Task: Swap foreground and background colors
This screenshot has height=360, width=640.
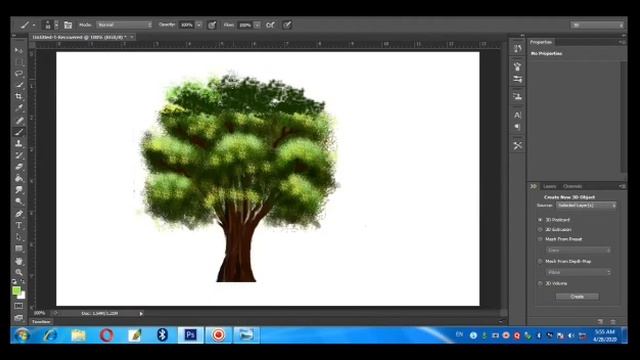Action: click(x=22, y=282)
